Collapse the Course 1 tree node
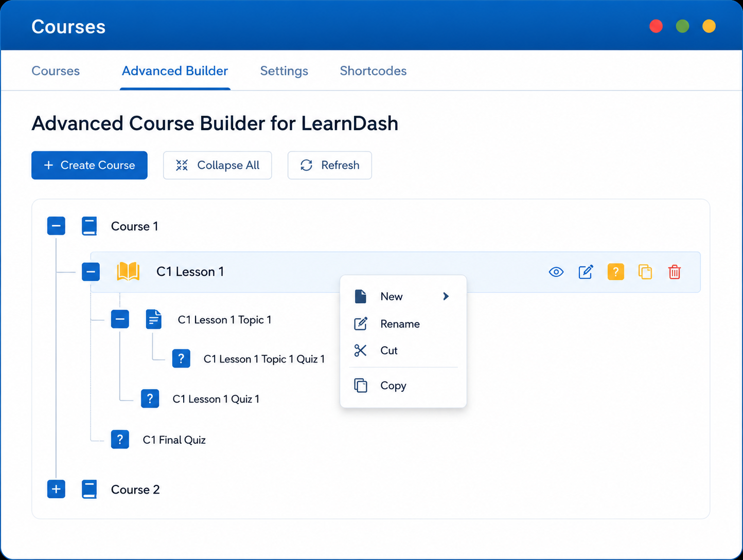Screen dimensions: 743x560 coord(56,226)
